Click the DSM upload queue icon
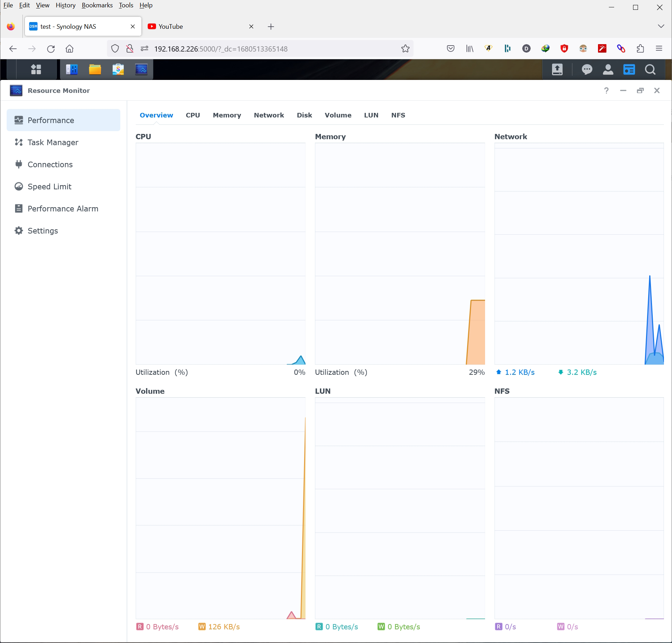 point(557,69)
